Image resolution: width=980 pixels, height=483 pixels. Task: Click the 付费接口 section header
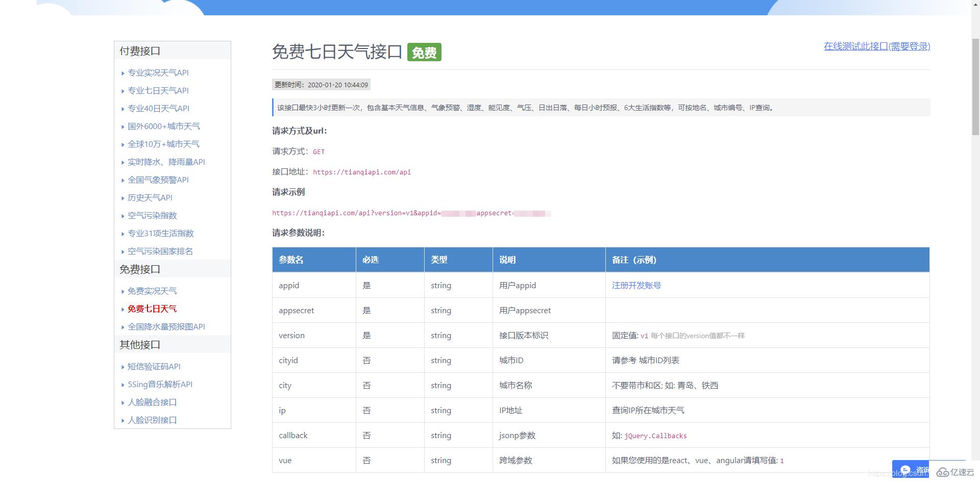pyautogui.click(x=173, y=51)
